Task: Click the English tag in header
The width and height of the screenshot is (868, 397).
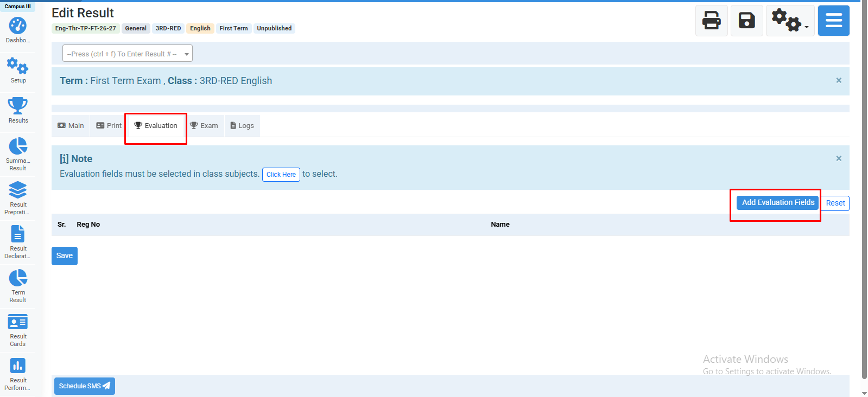Action: coord(200,28)
